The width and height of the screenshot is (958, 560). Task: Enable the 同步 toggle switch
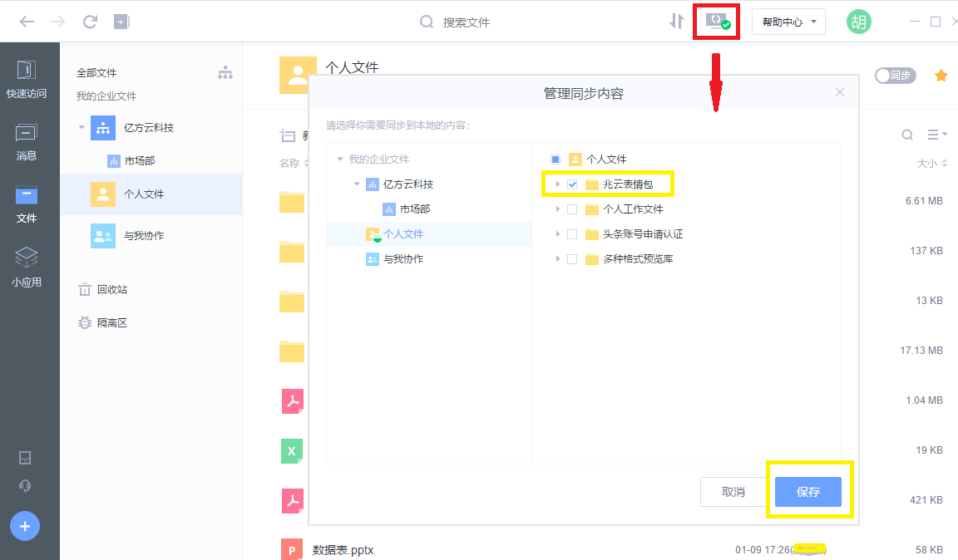[x=895, y=75]
